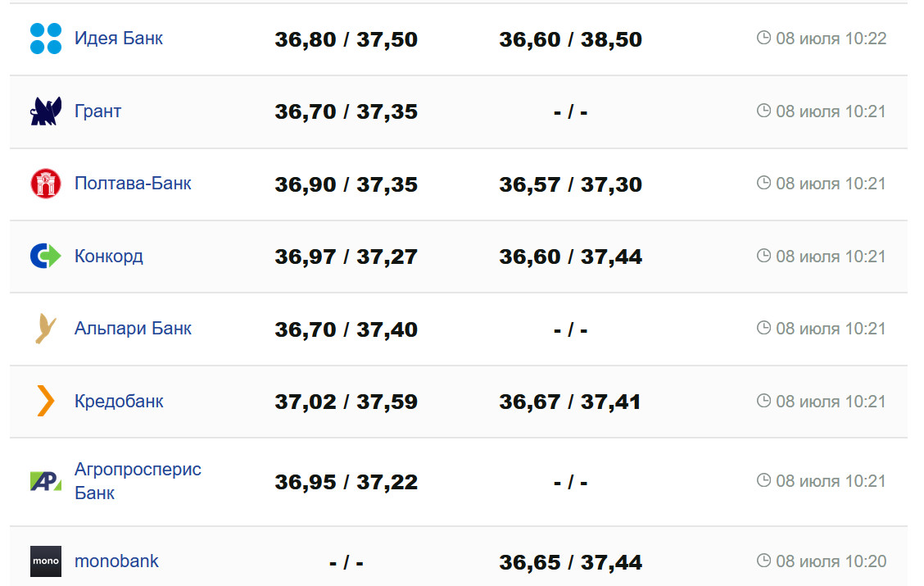Click the Альпари Банк gold logo
The height and width of the screenshot is (586, 924).
(x=46, y=329)
